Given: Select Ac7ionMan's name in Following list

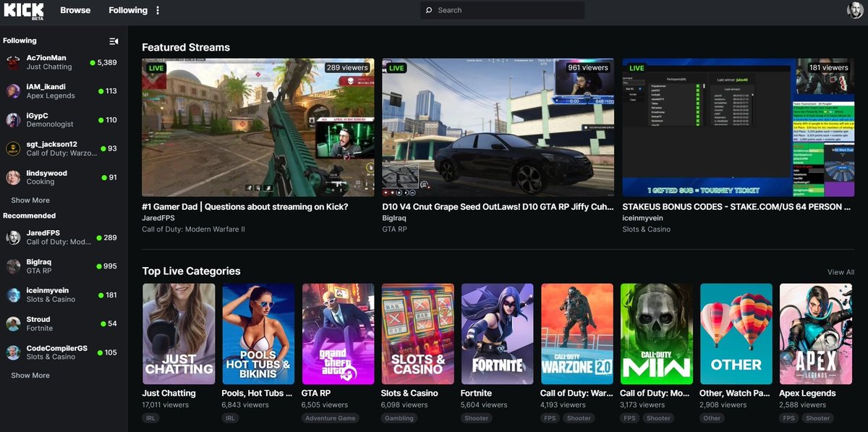Looking at the screenshot, I should (x=47, y=58).
